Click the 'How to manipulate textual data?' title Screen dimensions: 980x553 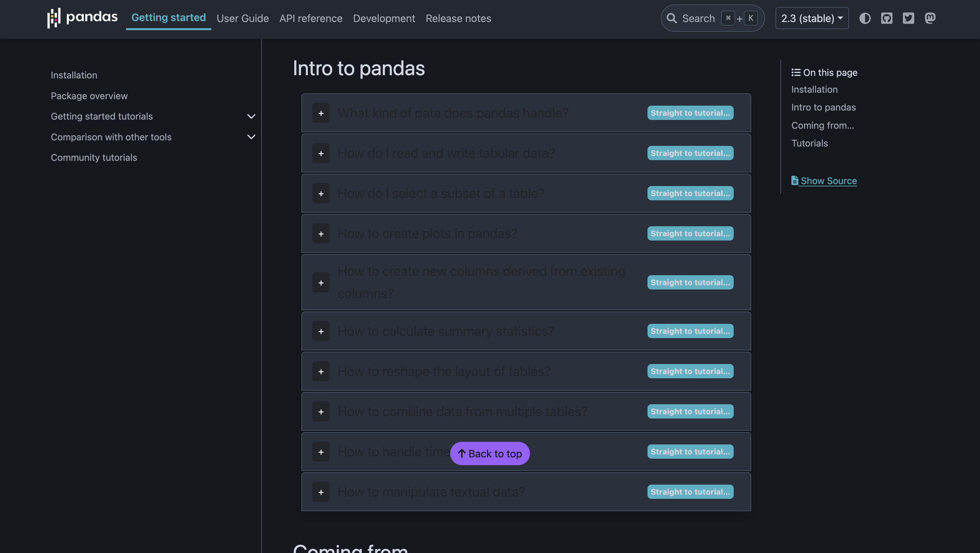tap(431, 492)
